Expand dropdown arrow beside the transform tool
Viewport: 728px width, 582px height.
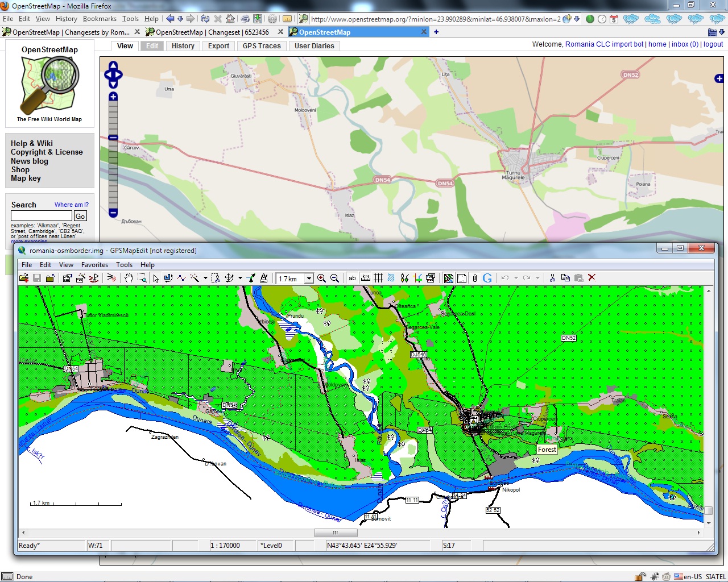pyautogui.click(x=240, y=278)
